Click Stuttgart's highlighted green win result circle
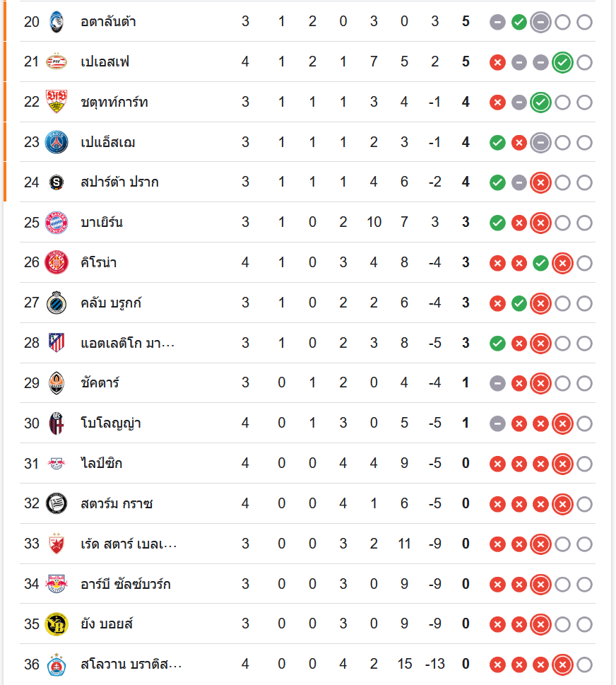The width and height of the screenshot is (616, 685). coord(540,103)
